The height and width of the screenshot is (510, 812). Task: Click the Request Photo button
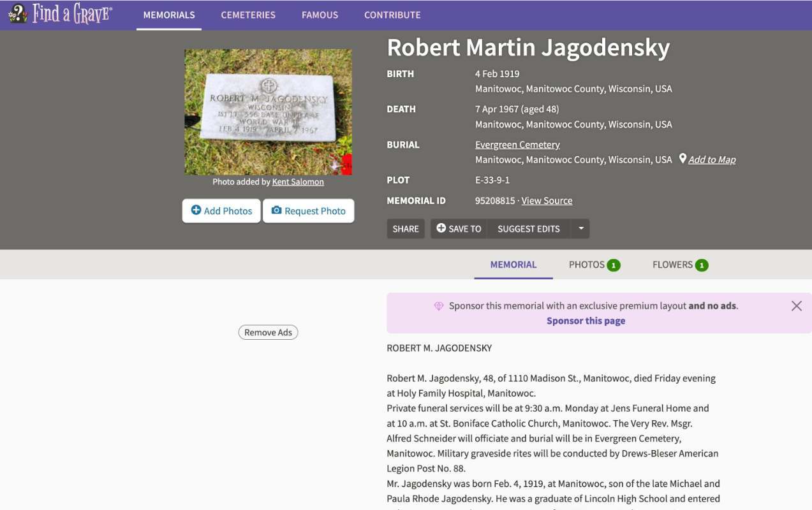(308, 211)
